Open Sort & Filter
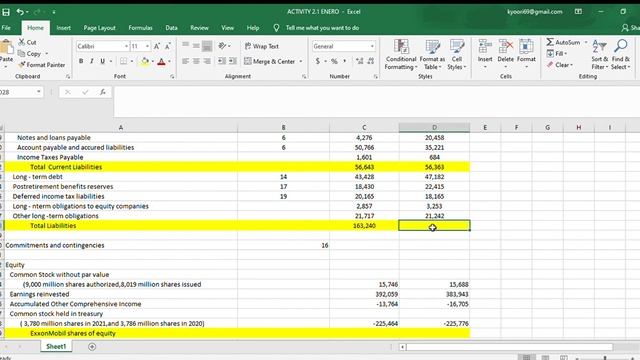This screenshot has height=360, width=640. tap(600, 55)
